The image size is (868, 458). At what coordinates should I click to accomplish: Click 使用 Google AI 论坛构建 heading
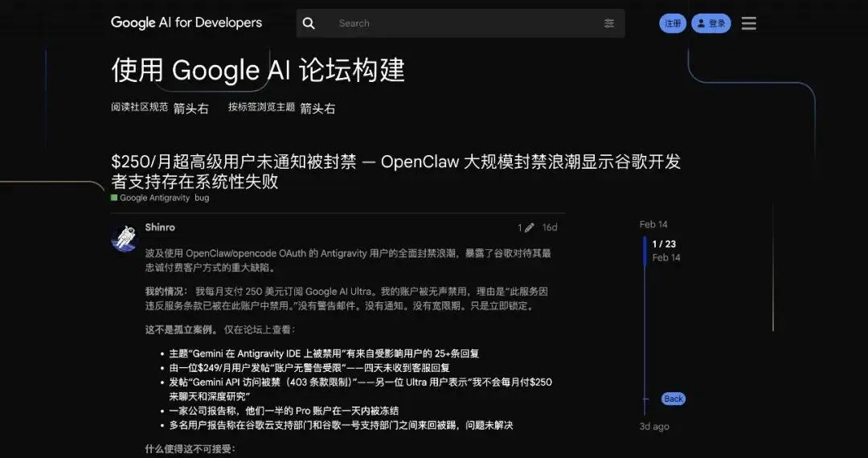258,71
